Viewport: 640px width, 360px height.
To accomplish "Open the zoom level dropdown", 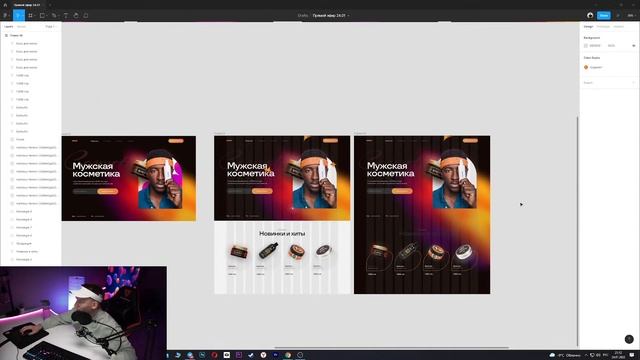I will [x=631, y=16].
